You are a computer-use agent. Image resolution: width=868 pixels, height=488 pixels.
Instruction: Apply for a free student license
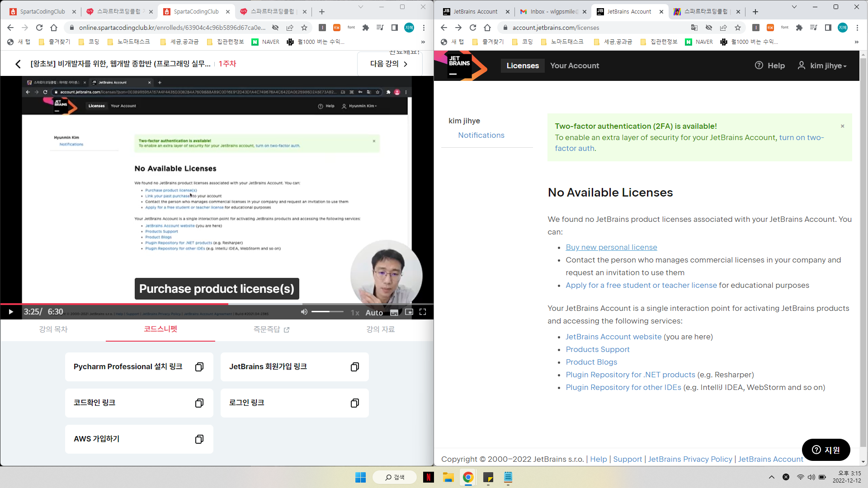tap(641, 285)
